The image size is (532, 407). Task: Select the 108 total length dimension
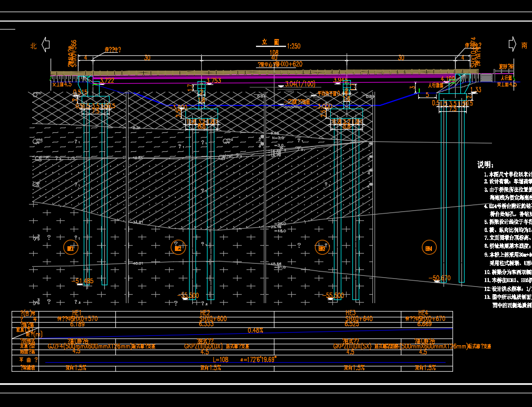(x=274, y=53)
